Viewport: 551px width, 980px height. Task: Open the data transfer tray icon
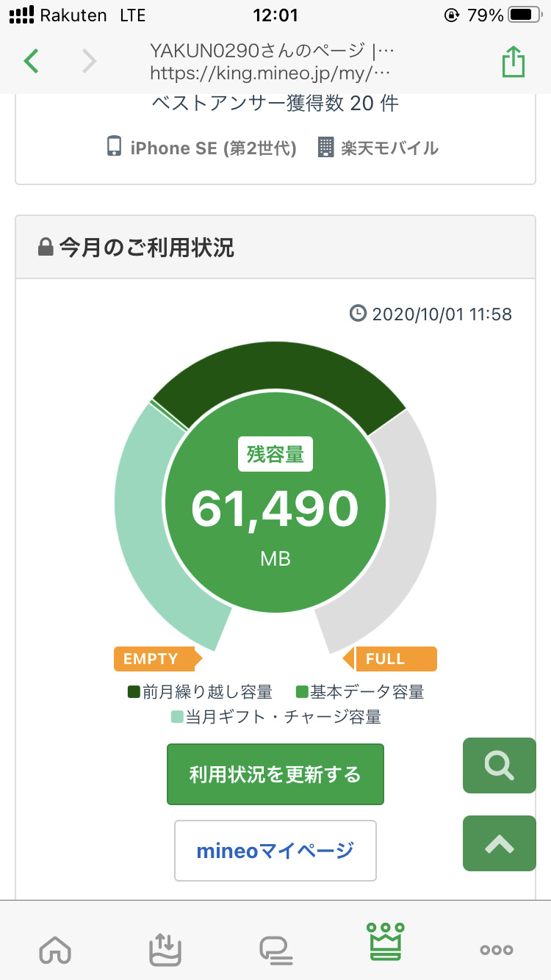(x=165, y=949)
